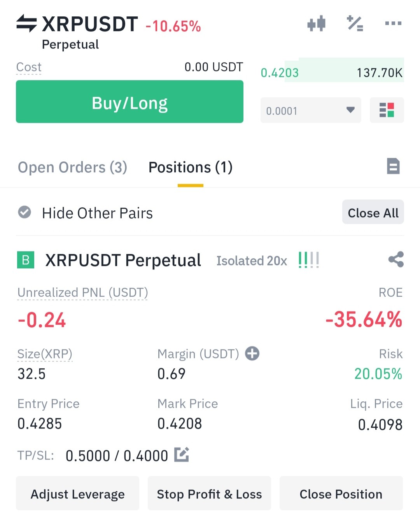Screen dimensions: 420x516
Task: Select the Positions (1) tab
Action: point(191,167)
